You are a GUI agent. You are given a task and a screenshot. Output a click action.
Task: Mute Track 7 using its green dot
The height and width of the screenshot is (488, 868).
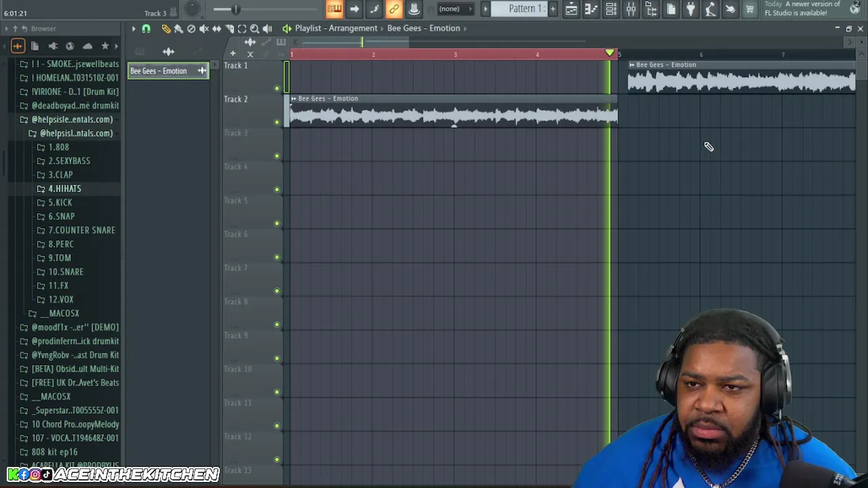(277, 291)
